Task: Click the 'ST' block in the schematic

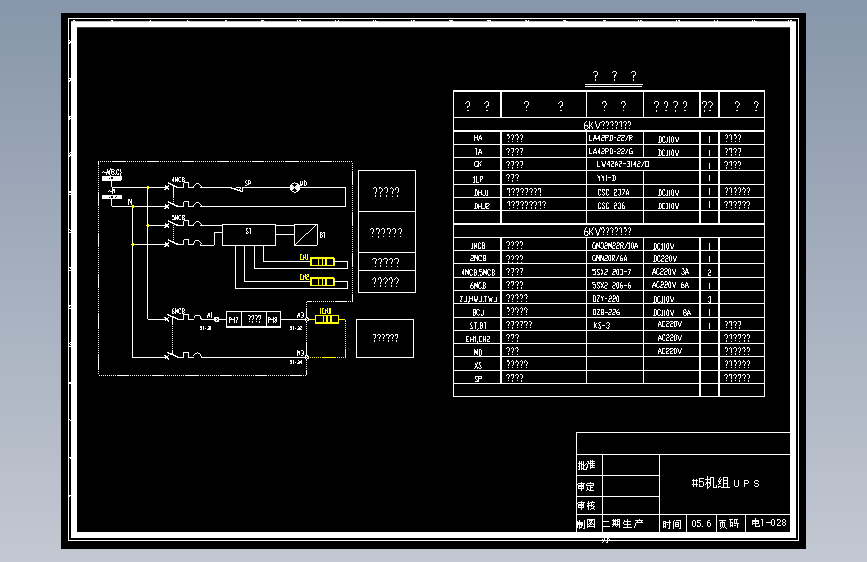Action: 249,235
